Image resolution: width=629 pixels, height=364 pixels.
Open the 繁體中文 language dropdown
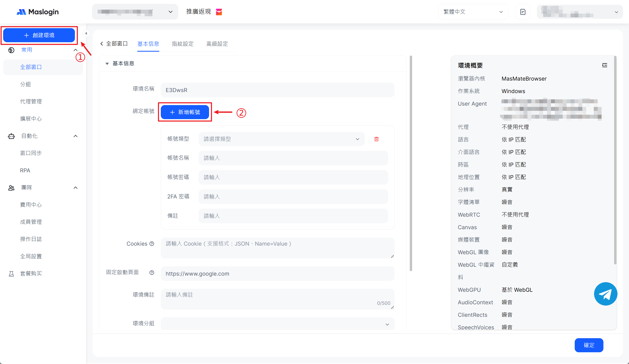coord(473,12)
